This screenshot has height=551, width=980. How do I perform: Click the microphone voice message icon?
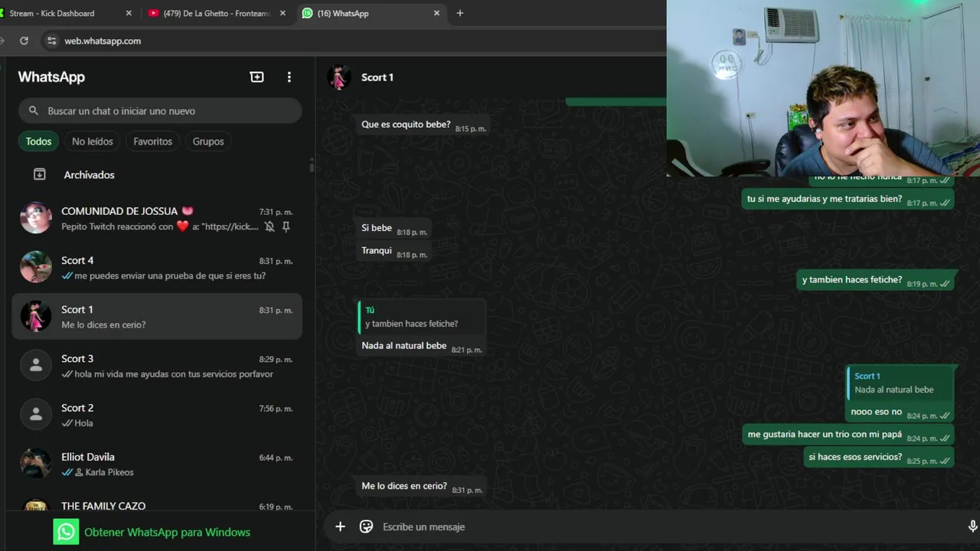click(x=972, y=527)
